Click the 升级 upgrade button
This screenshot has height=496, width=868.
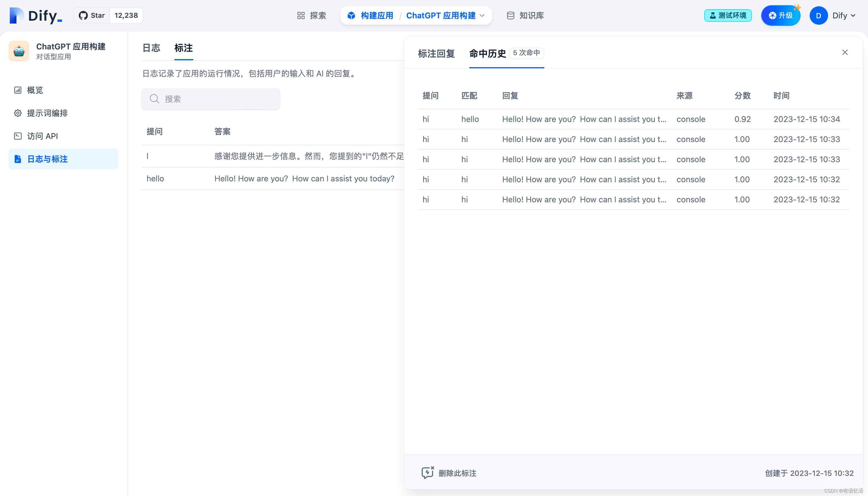click(x=780, y=16)
